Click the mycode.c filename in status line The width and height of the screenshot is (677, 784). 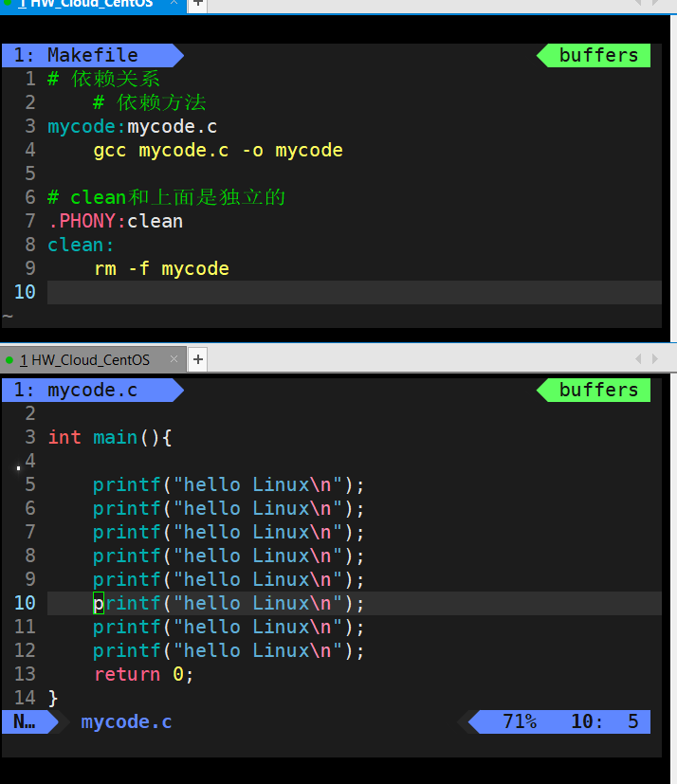pyautogui.click(x=126, y=722)
